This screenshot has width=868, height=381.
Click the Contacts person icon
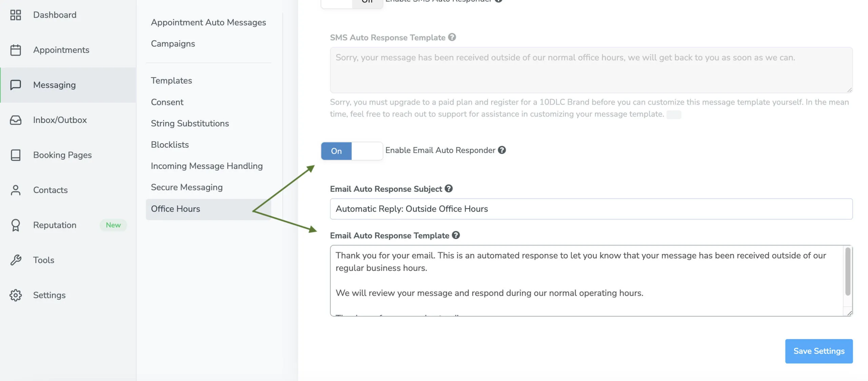tap(16, 190)
